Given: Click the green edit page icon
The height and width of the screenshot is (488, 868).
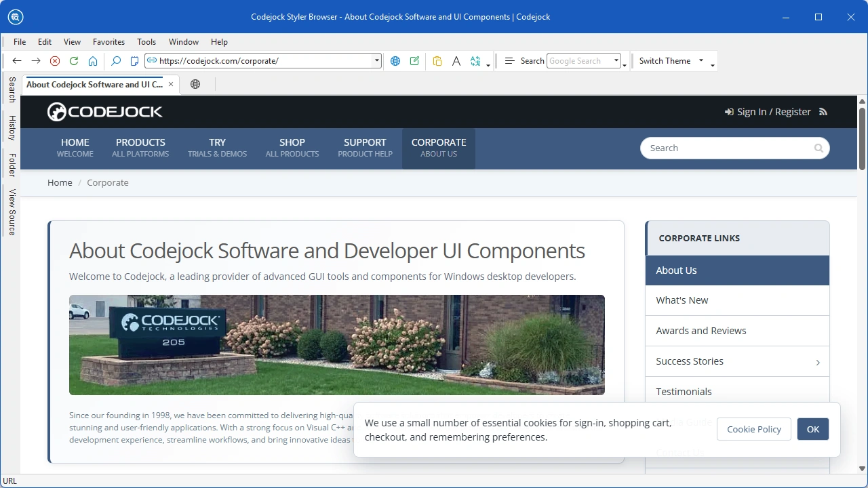Looking at the screenshot, I should (x=414, y=61).
